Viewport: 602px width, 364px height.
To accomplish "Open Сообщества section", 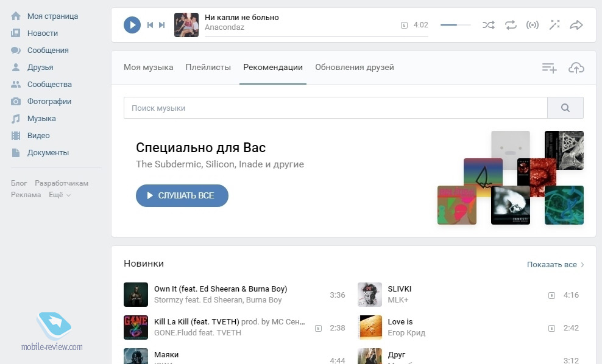I will pyautogui.click(x=49, y=85).
